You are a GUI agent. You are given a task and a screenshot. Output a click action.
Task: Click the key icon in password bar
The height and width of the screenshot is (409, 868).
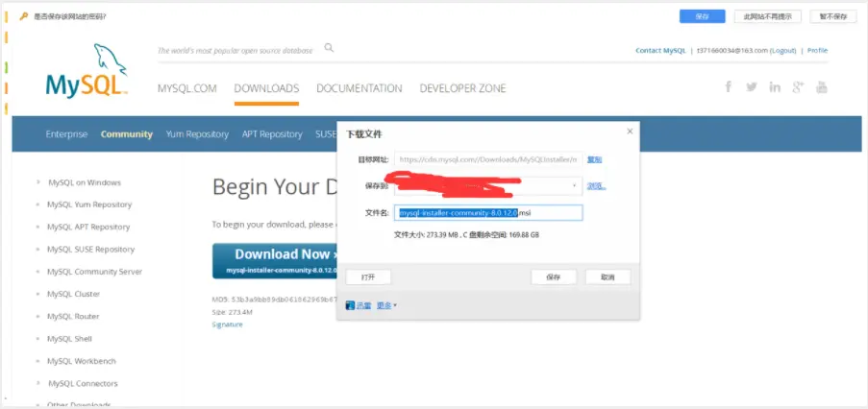tap(23, 16)
